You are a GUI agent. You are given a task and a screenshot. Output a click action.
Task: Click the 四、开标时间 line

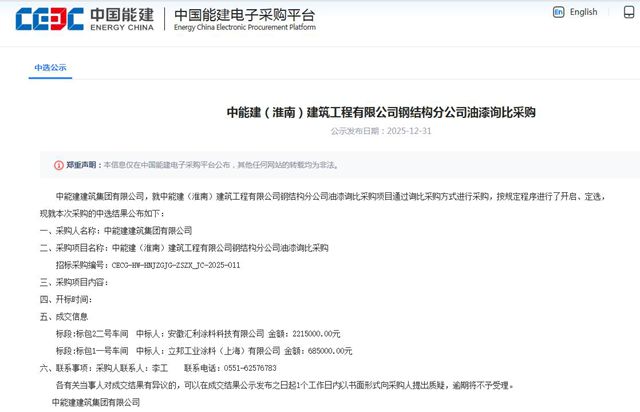66,299
